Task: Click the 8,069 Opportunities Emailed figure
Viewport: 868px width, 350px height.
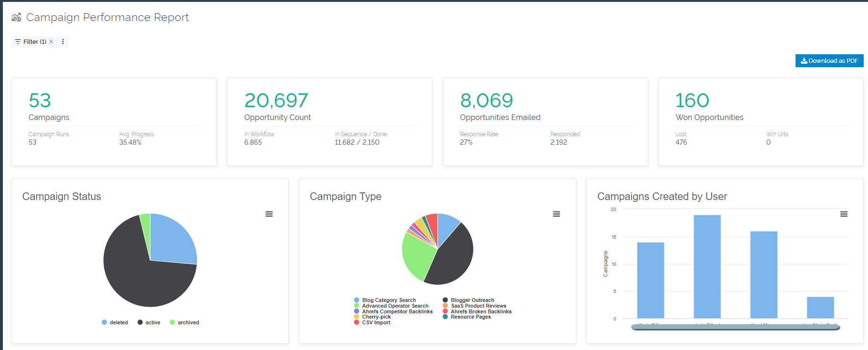Action: 486,100
